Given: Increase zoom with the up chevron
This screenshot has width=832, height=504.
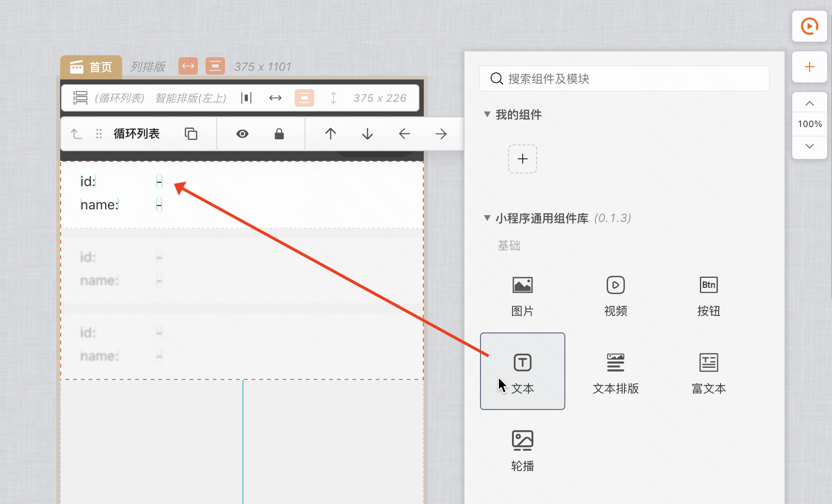Looking at the screenshot, I should pyautogui.click(x=809, y=103).
